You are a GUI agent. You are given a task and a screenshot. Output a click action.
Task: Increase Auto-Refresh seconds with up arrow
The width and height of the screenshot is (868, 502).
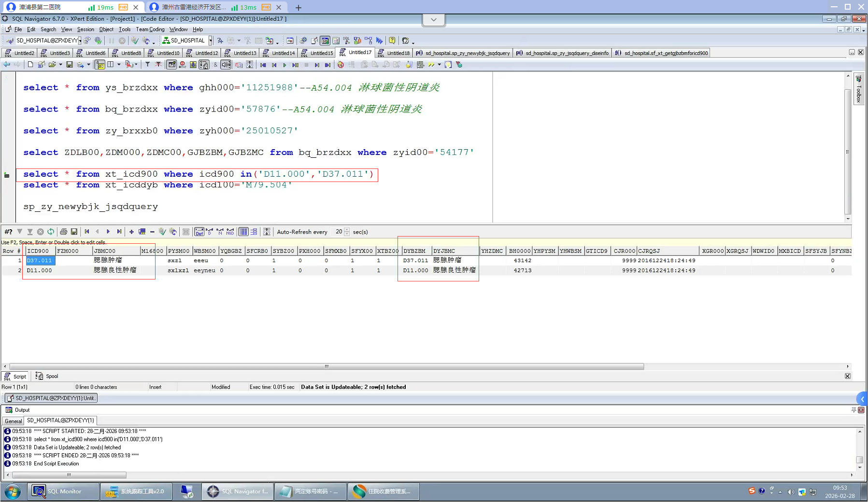click(347, 230)
